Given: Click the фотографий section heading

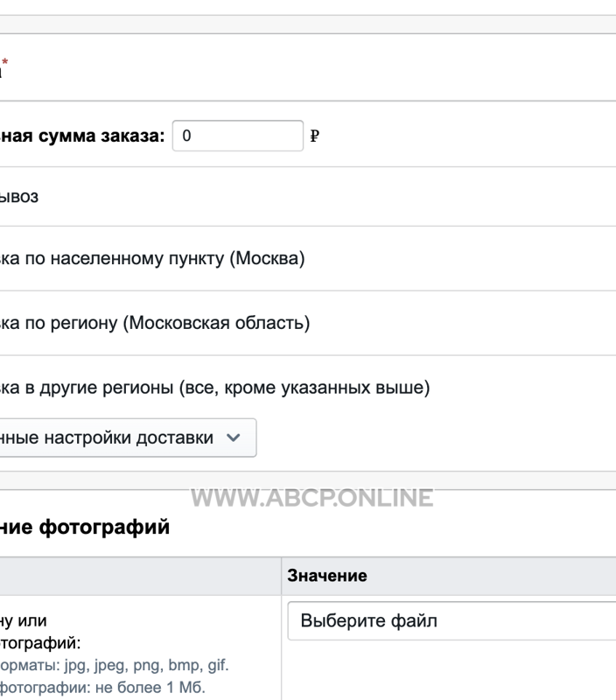Looking at the screenshot, I should coord(85,527).
